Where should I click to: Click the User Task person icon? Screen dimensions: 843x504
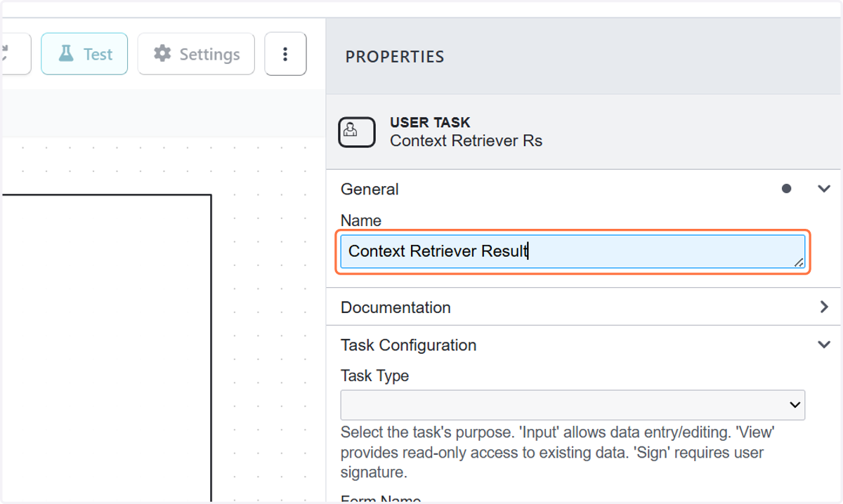tap(356, 131)
